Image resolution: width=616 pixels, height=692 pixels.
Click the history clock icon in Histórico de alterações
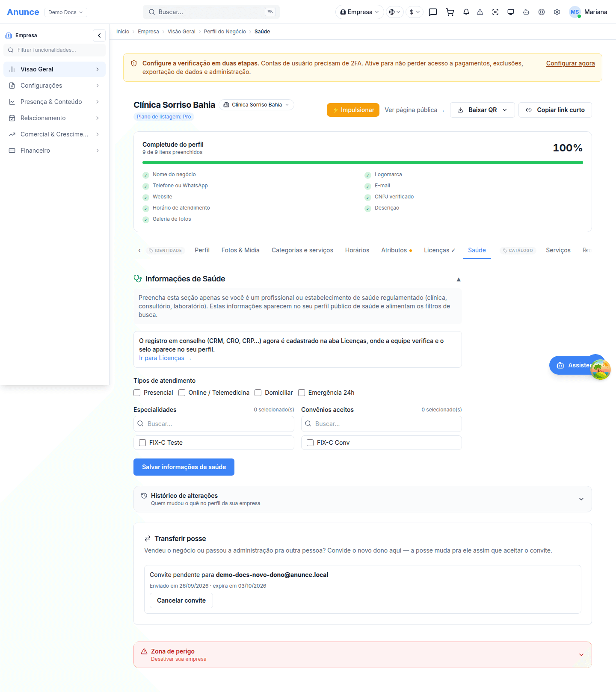(144, 496)
